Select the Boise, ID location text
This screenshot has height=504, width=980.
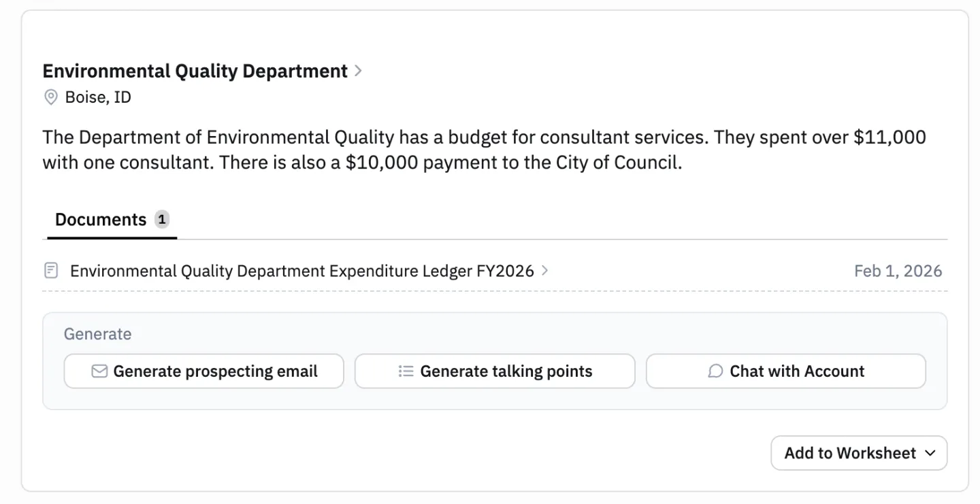click(x=98, y=98)
